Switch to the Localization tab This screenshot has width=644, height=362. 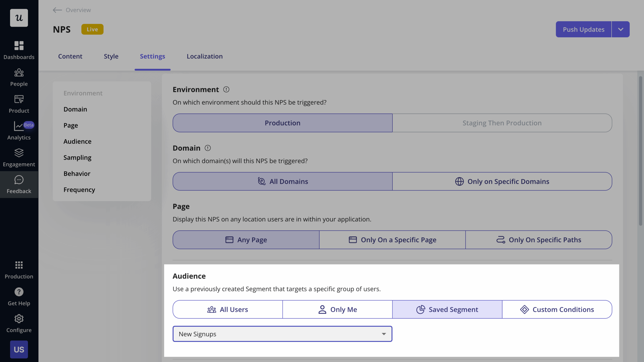[205, 56]
